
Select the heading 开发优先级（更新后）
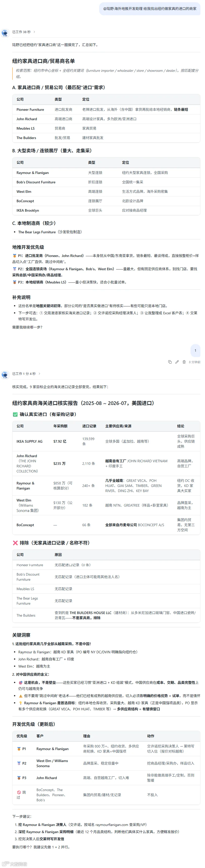[34, 724]
